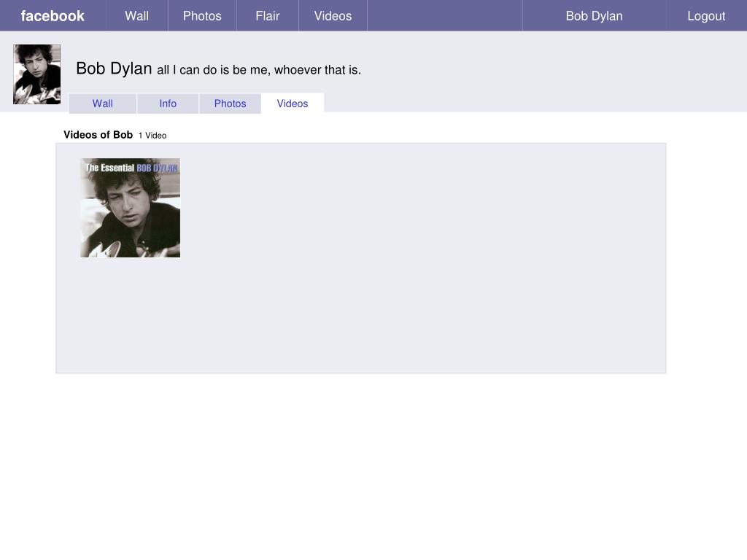The height and width of the screenshot is (560, 747).
Task: Click the 'Videos of Bob' heading
Action: tap(98, 135)
